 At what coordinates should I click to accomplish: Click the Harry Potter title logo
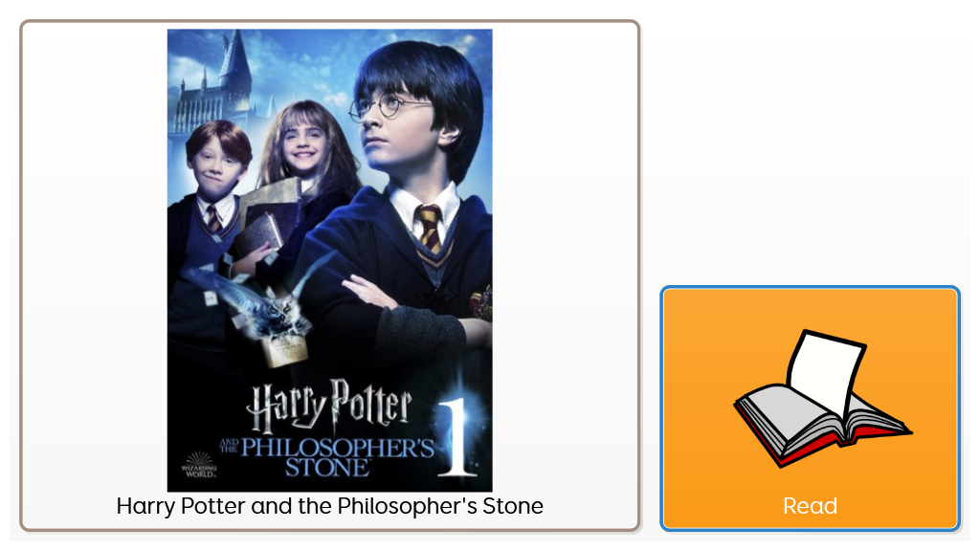click(329, 406)
